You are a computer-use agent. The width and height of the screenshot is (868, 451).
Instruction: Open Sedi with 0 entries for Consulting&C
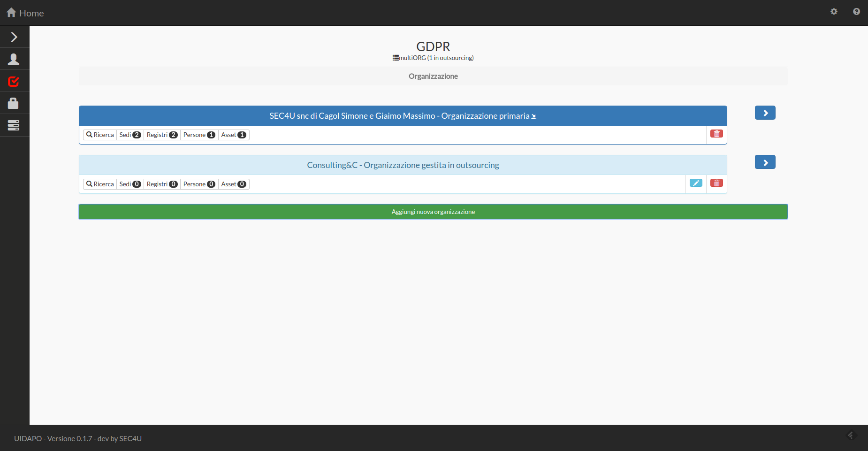(130, 184)
